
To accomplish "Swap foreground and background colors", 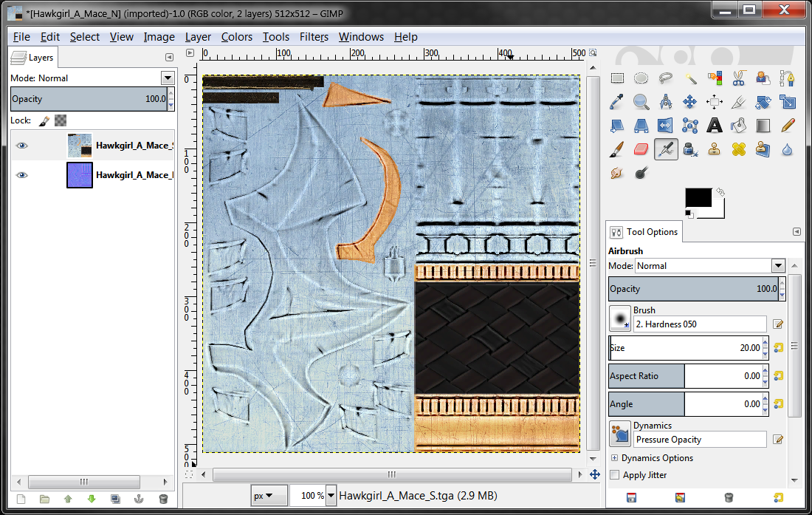I will tap(720, 192).
